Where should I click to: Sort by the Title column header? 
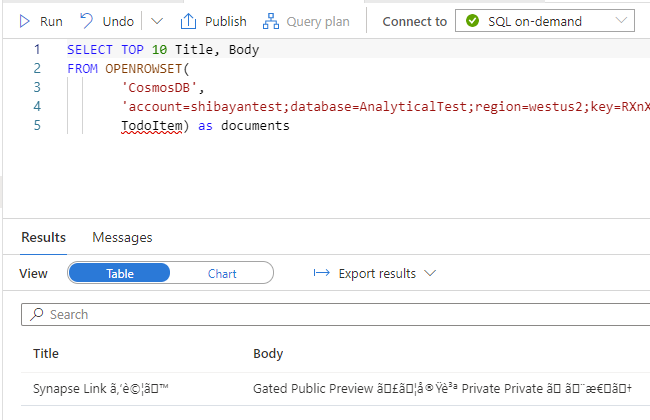[x=46, y=354]
